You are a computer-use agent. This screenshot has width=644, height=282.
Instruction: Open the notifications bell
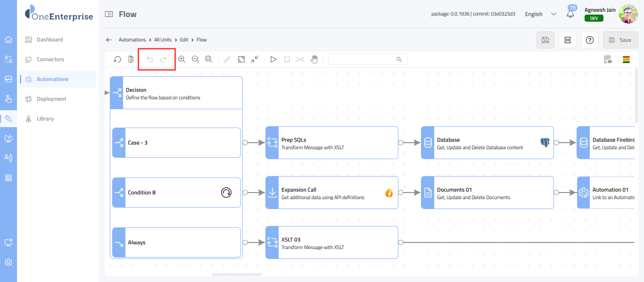[x=570, y=14]
